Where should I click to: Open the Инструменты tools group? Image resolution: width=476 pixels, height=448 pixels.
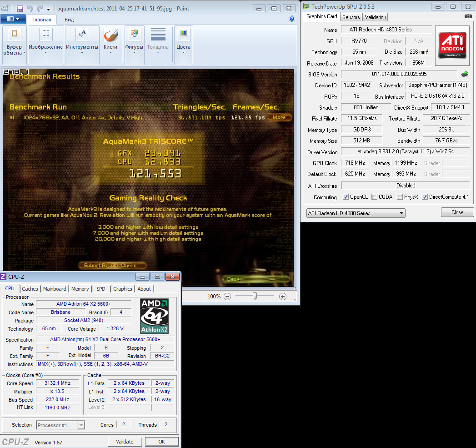[82, 45]
